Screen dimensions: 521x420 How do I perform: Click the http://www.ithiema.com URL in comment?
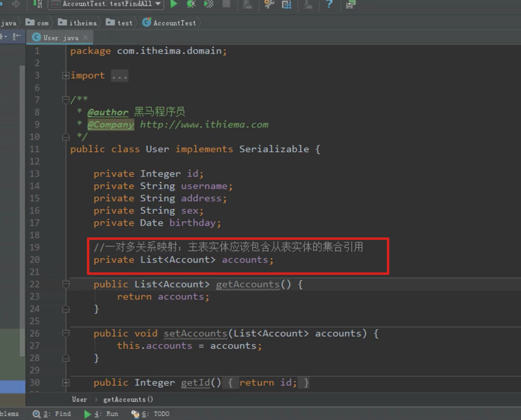point(204,124)
